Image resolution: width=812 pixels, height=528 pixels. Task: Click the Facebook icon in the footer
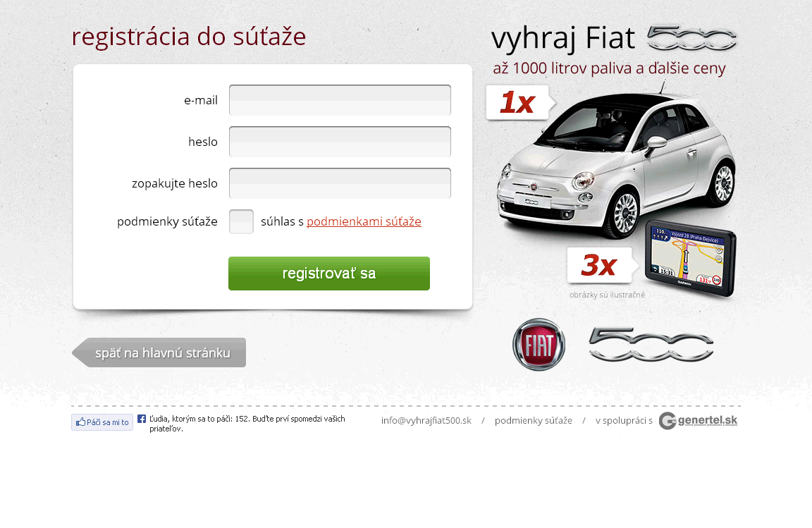point(142,419)
